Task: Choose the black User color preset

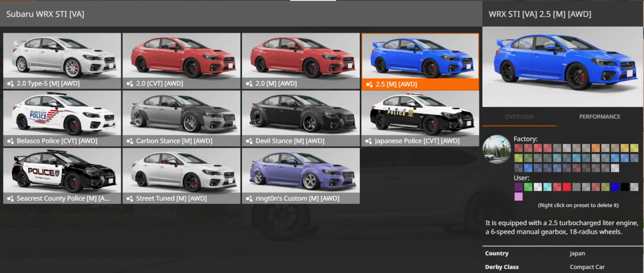Action: coord(624,187)
